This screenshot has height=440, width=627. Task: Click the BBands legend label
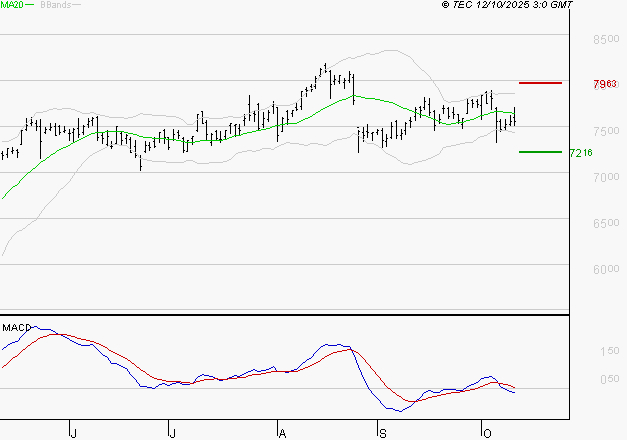(x=56, y=5)
